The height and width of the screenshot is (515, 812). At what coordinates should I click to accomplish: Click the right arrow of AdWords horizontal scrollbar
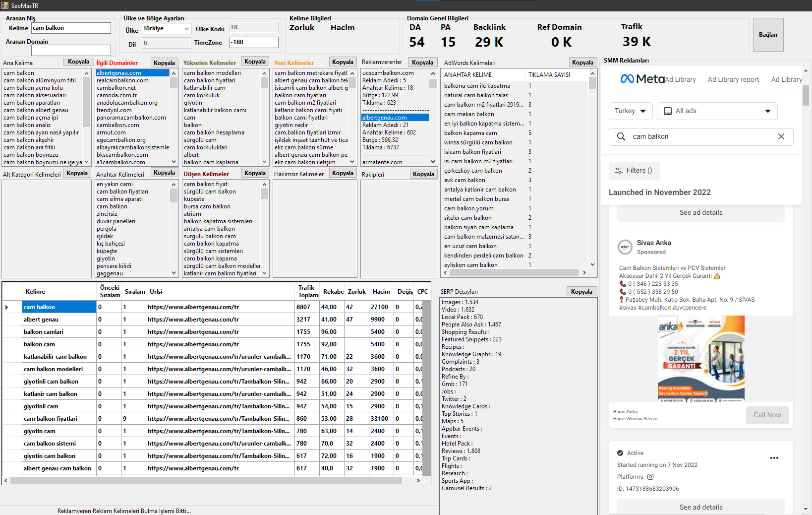click(x=584, y=272)
